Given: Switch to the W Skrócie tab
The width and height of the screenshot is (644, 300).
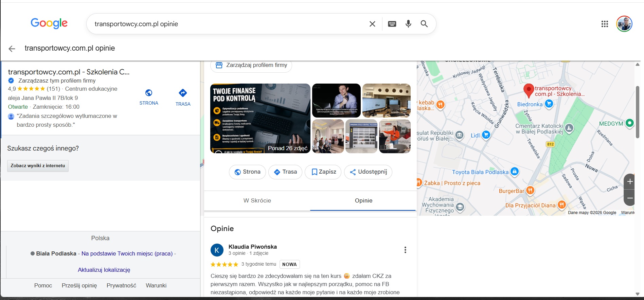Looking at the screenshot, I should (257, 200).
